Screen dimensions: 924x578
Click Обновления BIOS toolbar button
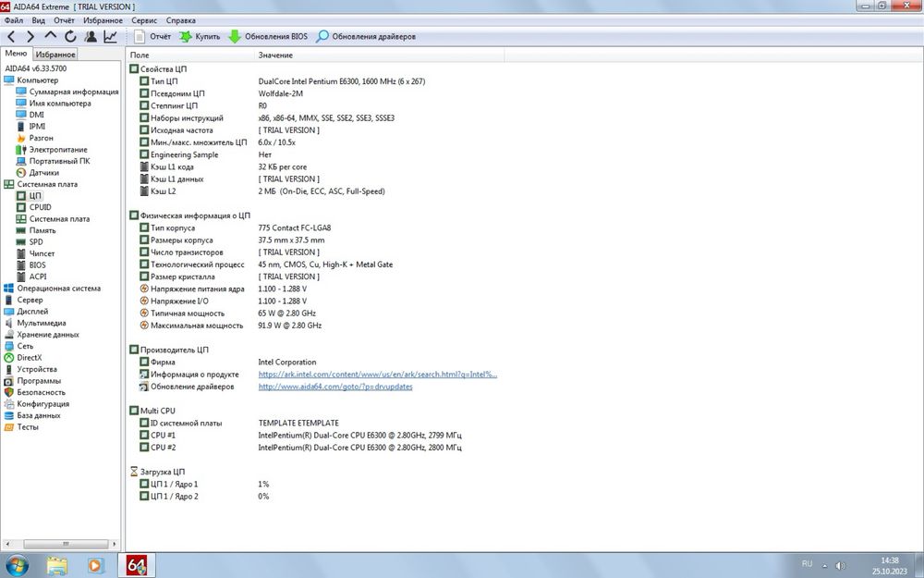tap(268, 37)
